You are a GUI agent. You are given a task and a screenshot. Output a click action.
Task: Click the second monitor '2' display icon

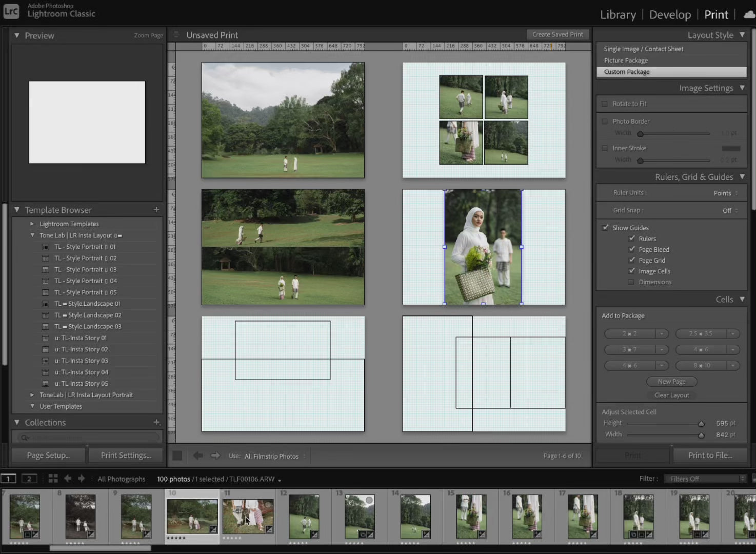tap(29, 479)
